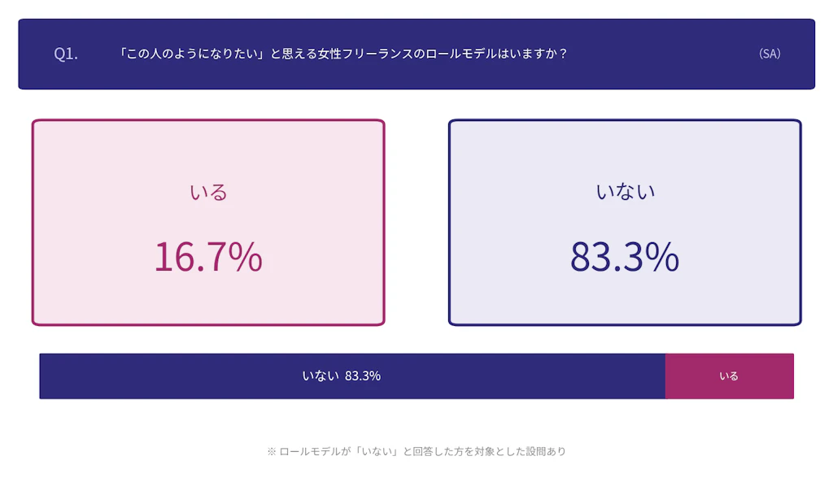Click 設問あり at the footnote end
The image size is (833, 504).
coord(545,451)
